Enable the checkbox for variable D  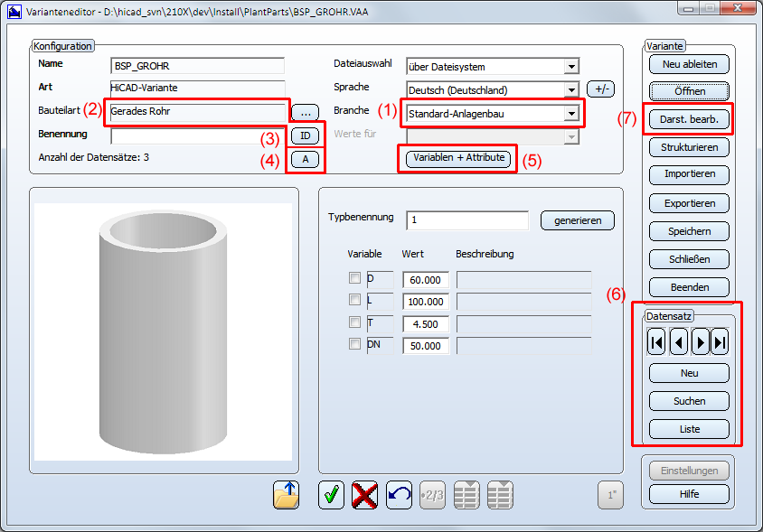354,278
